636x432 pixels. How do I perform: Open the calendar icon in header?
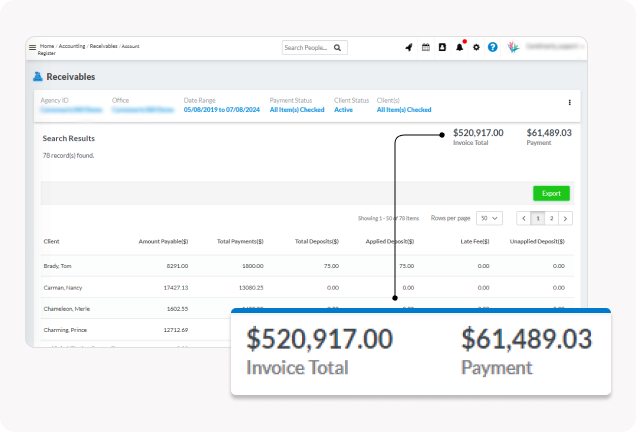pos(425,47)
